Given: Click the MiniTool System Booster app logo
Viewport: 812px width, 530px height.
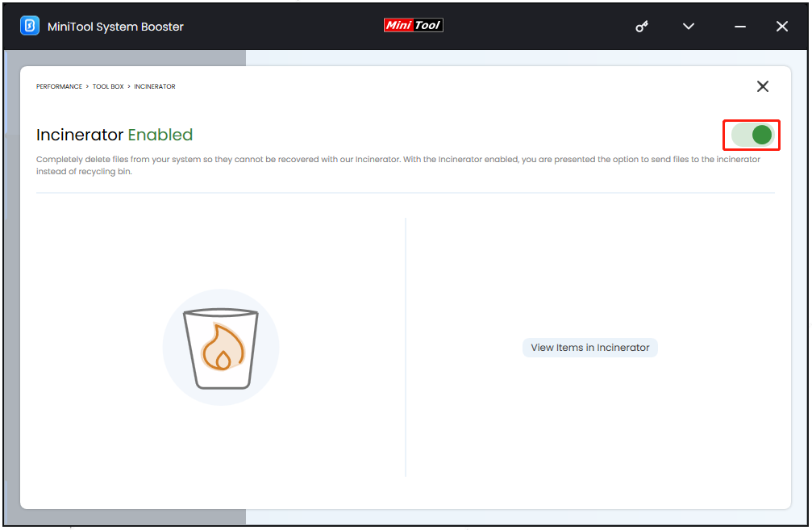Looking at the screenshot, I should coord(30,26).
